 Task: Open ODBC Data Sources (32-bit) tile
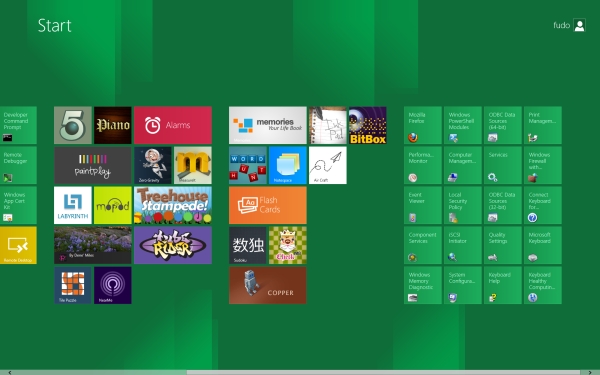pyautogui.click(x=503, y=205)
